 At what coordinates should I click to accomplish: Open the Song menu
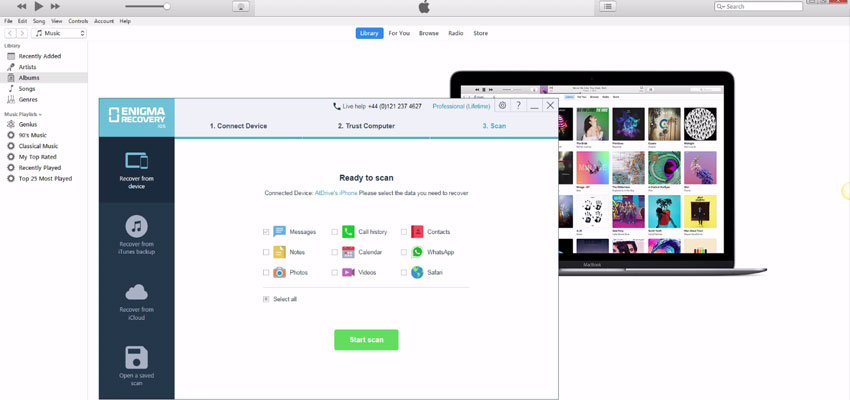(39, 21)
